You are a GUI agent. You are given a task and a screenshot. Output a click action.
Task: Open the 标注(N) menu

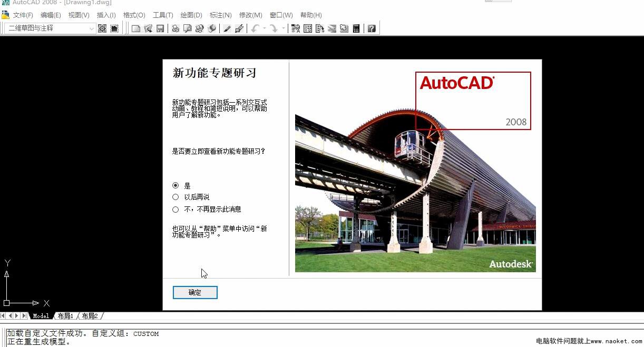pos(220,15)
